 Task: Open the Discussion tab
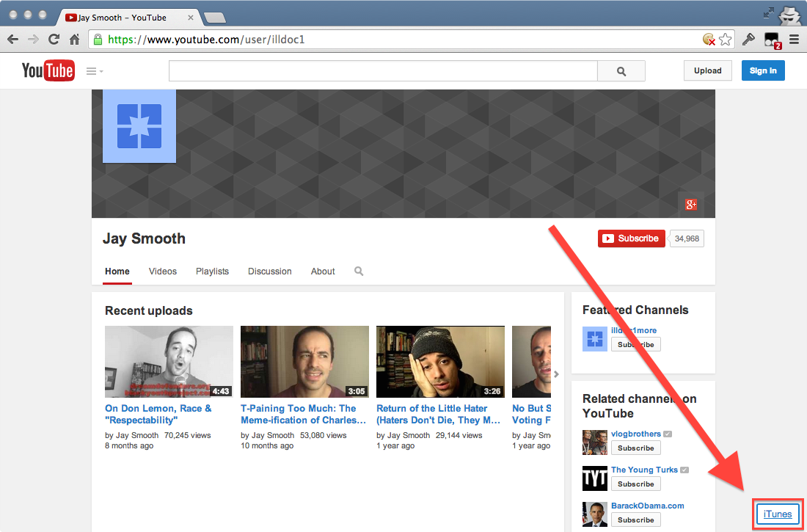pos(270,272)
